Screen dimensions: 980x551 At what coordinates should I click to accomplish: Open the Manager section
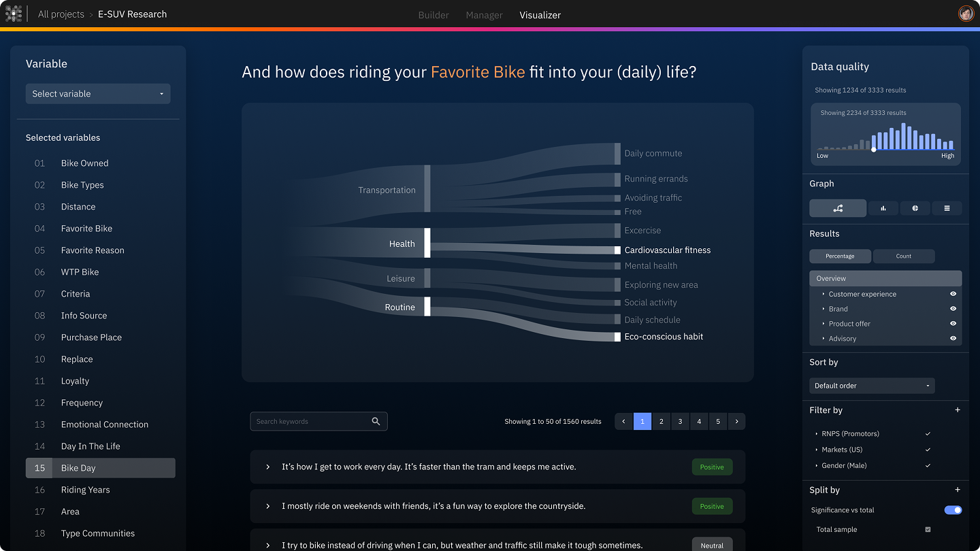484,14
